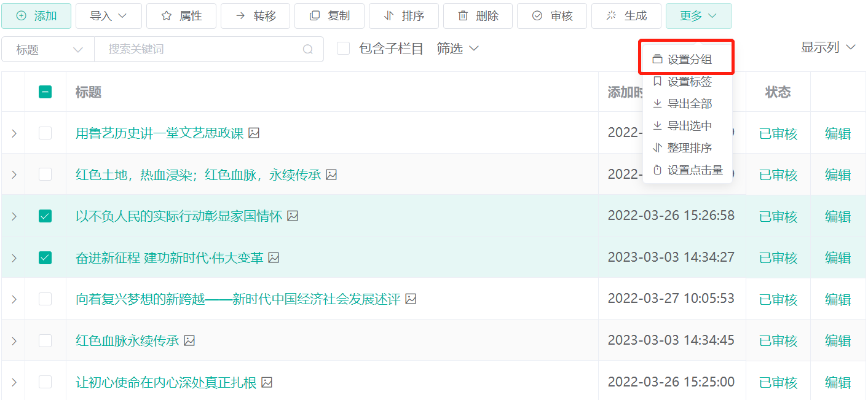Toggle the select-all checkbox in table header

[x=45, y=91]
